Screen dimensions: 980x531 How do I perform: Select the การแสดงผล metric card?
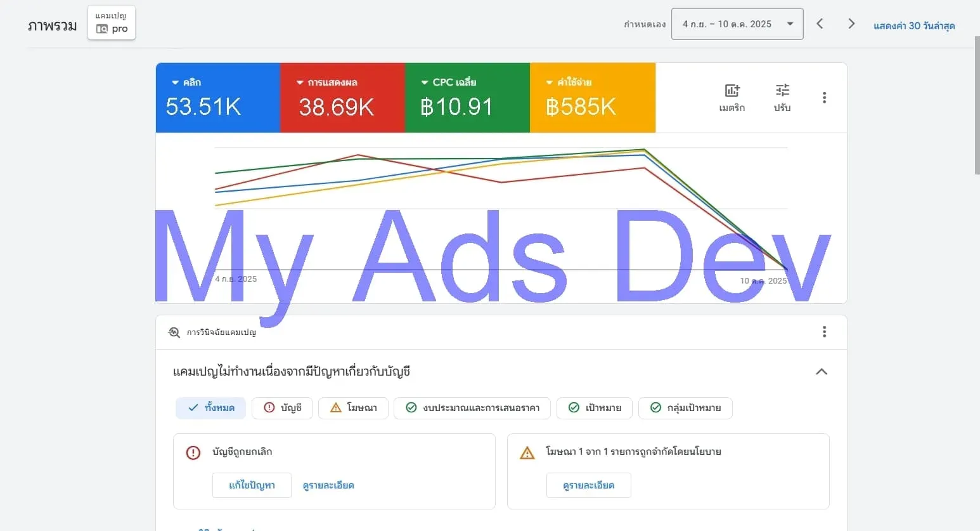pos(342,98)
